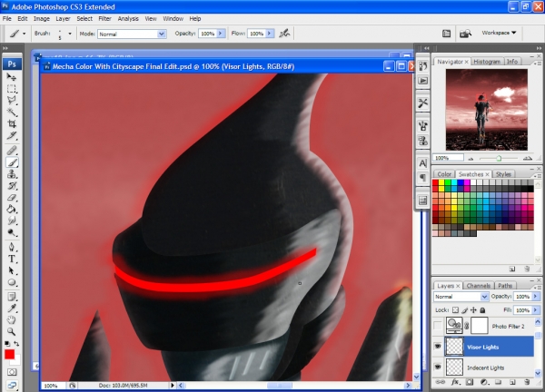Select the Path Selection tool

coord(12,270)
